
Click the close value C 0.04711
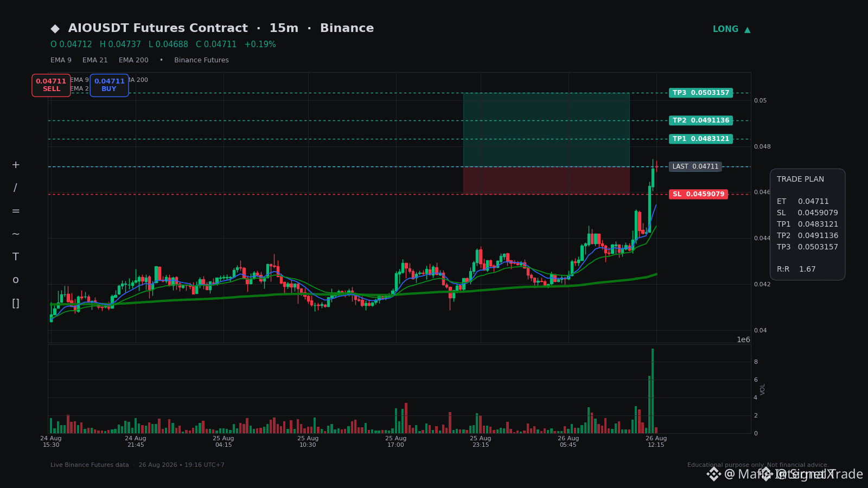(216, 44)
